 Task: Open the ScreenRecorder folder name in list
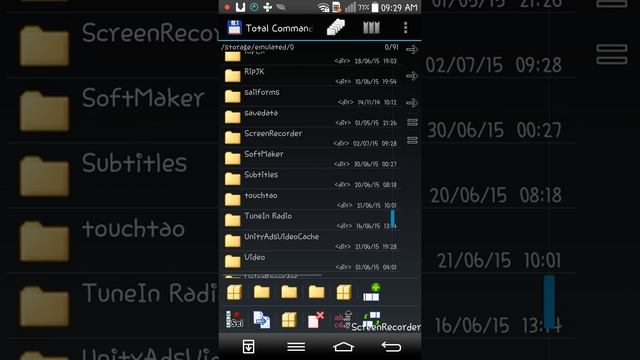(x=273, y=133)
